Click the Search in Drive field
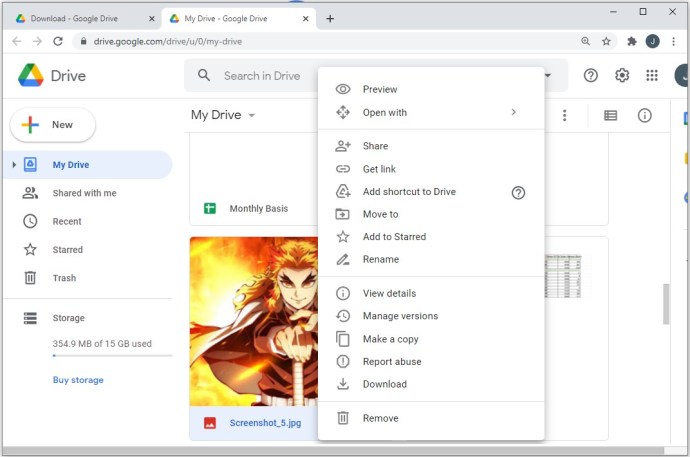Image resolution: width=690 pixels, height=457 pixels. 262,76
